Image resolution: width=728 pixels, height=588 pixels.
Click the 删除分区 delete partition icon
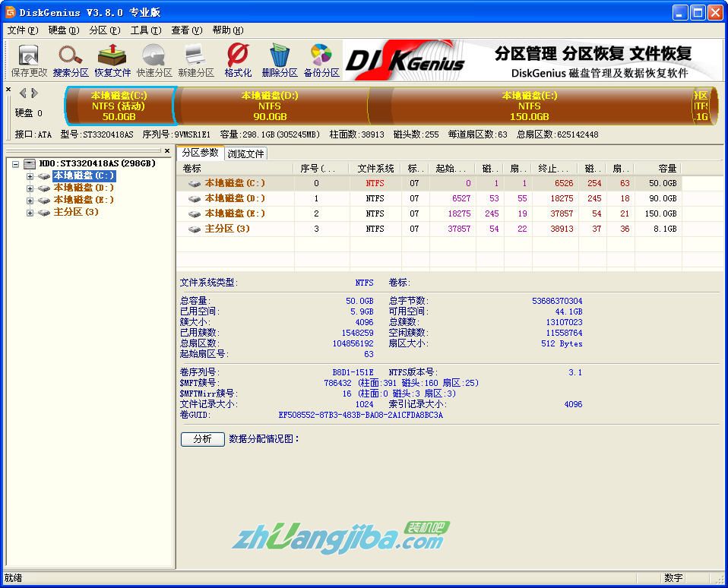(280, 61)
